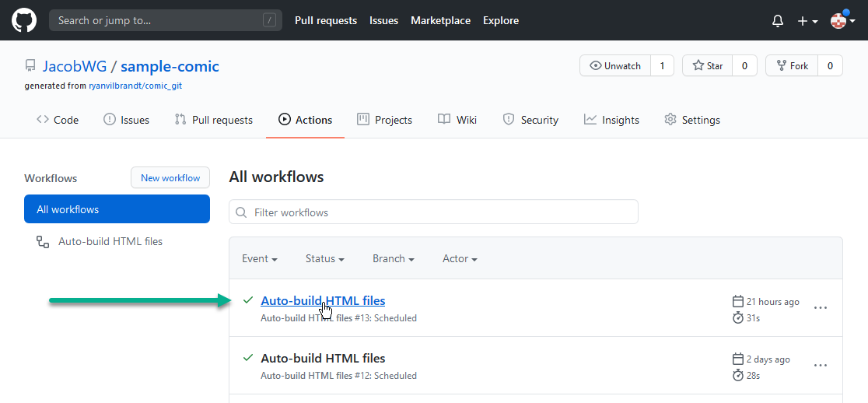Click the watchers count 1
Image resolution: width=868 pixels, height=403 pixels.
click(x=662, y=66)
